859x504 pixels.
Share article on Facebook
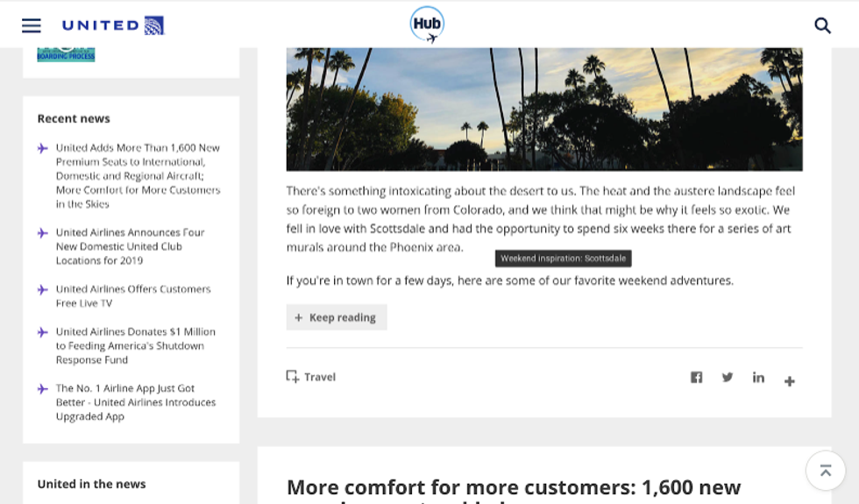(x=696, y=377)
